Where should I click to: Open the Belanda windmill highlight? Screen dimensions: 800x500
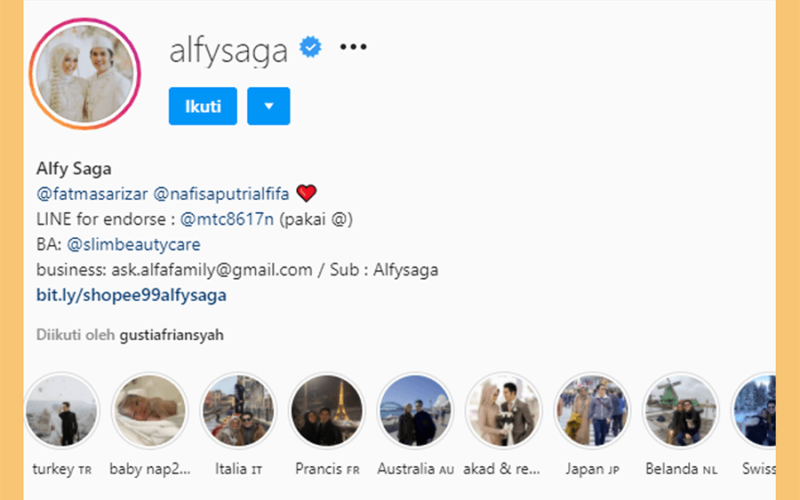(681, 410)
